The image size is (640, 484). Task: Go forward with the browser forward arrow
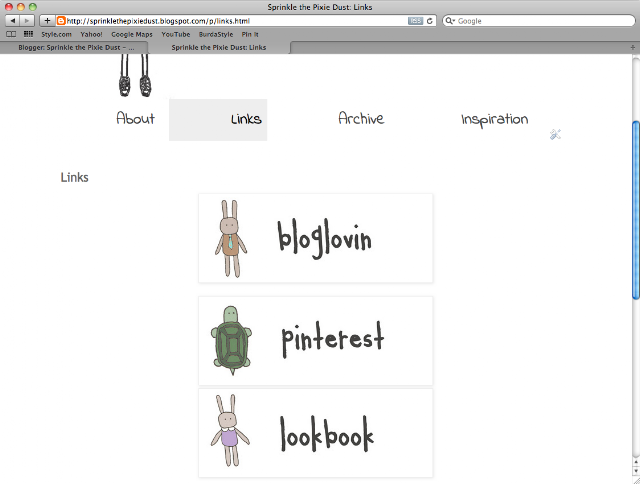(26, 20)
